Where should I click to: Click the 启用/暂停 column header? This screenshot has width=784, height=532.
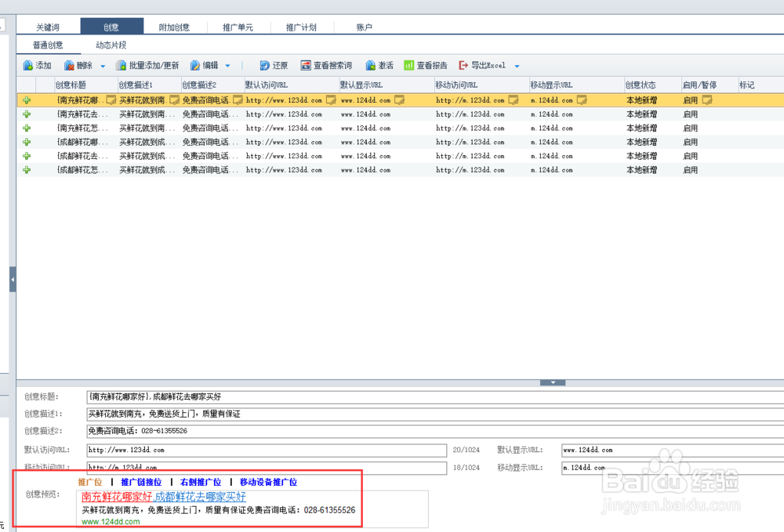[710, 85]
